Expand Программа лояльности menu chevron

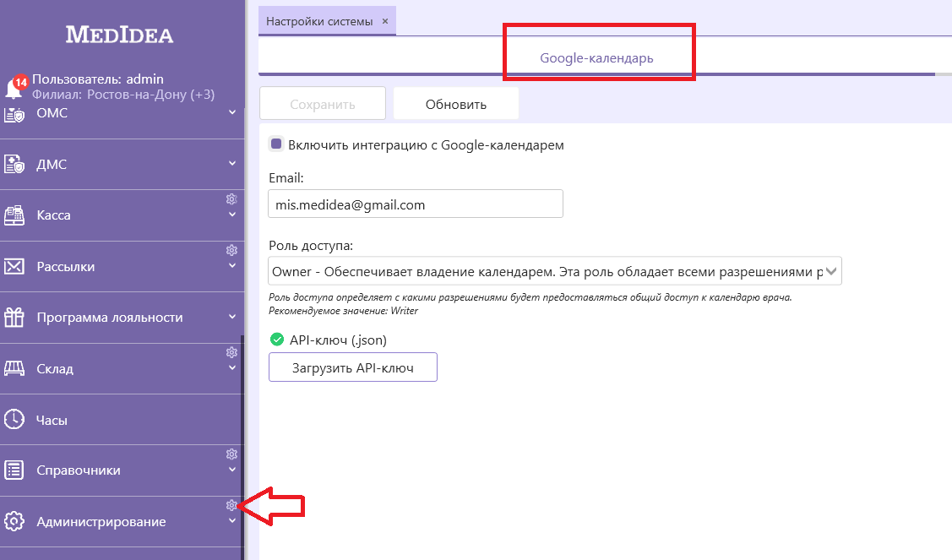(x=232, y=317)
